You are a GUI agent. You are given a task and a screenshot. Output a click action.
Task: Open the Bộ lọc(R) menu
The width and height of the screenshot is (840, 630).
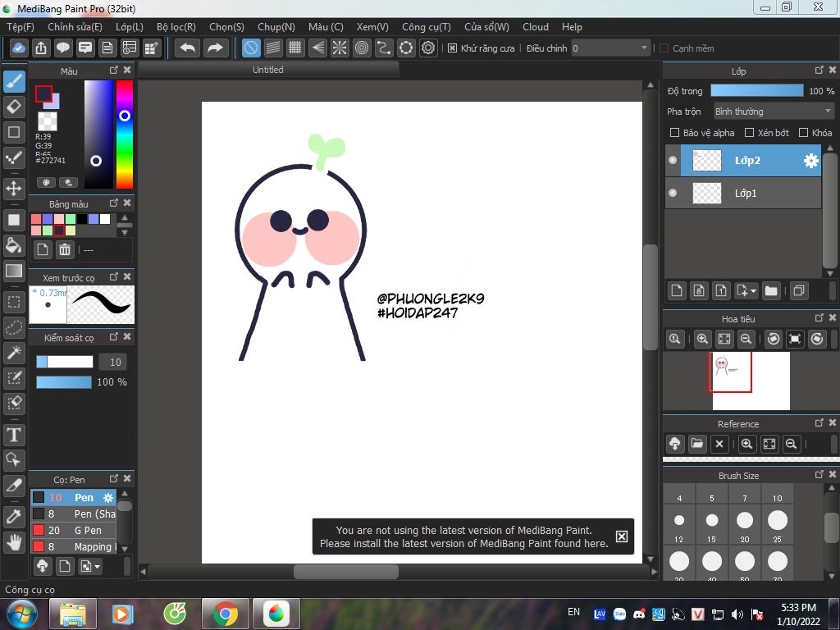[176, 27]
